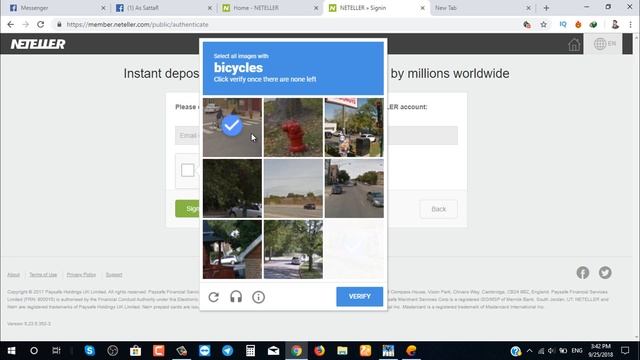Image resolution: width=640 pixels, height=360 pixels.
Task: Select the red house captcha tile
Action: [232, 249]
